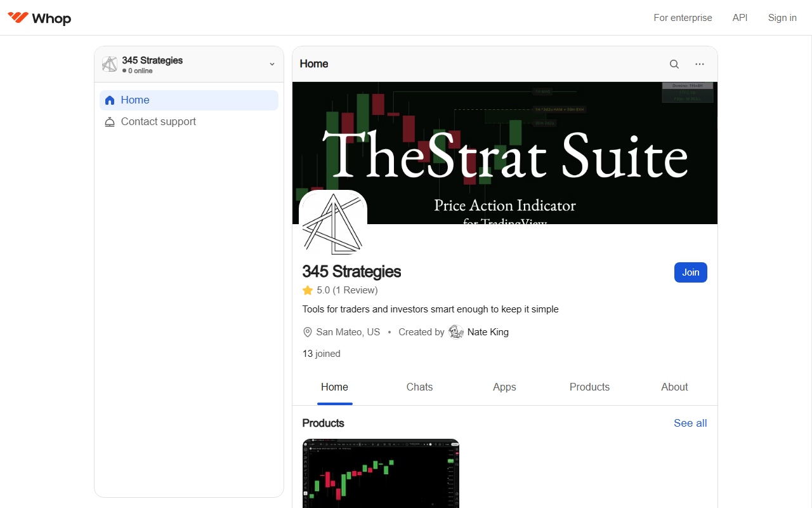
Task: Click the 0 online status text
Action: point(140,71)
